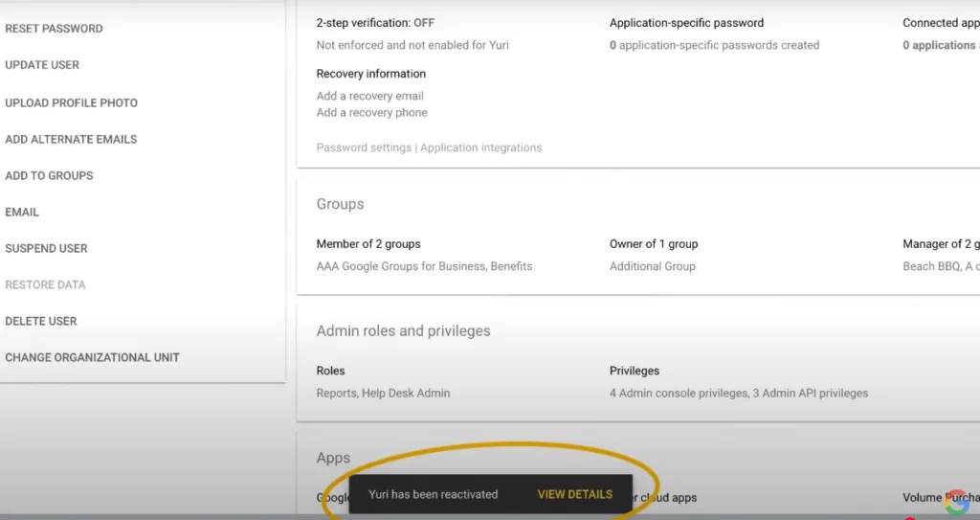
Task: Click the Member of 2 groups entry
Action: coord(368,243)
